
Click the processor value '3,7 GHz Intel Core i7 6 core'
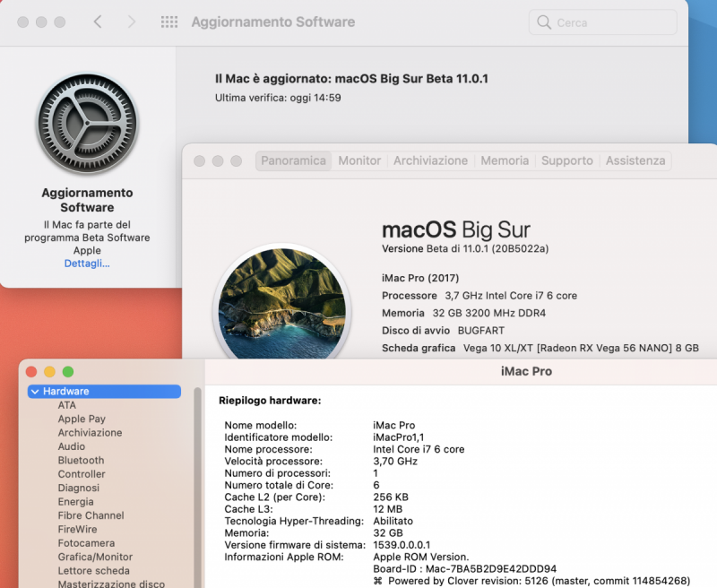click(511, 296)
